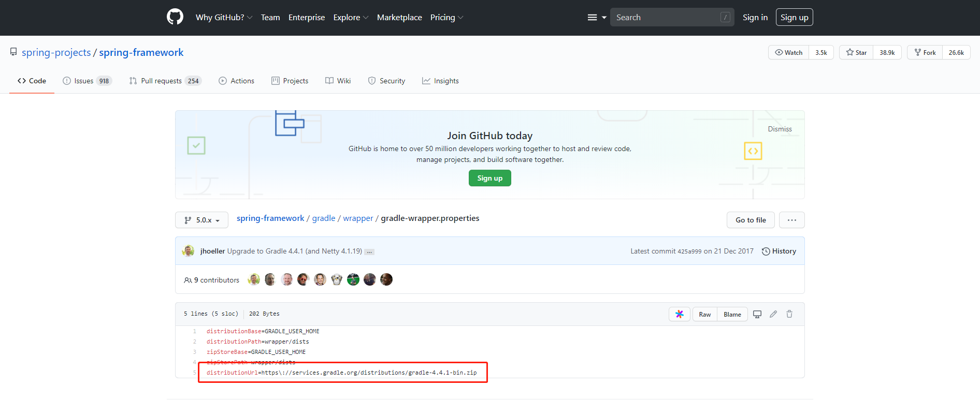
Task: Open the three-dots more options button
Action: pyautogui.click(x=792, y=220)
